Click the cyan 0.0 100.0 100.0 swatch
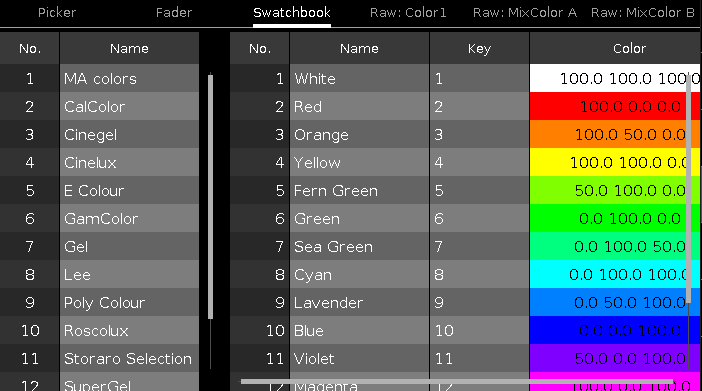This screenshot has width=702, height=391. click(615, 275)
